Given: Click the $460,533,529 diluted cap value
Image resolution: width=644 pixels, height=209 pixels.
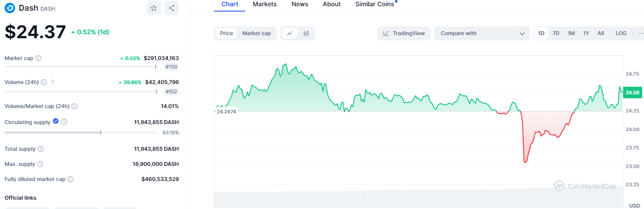Looking at the screenshot, I should pos(160,179).
